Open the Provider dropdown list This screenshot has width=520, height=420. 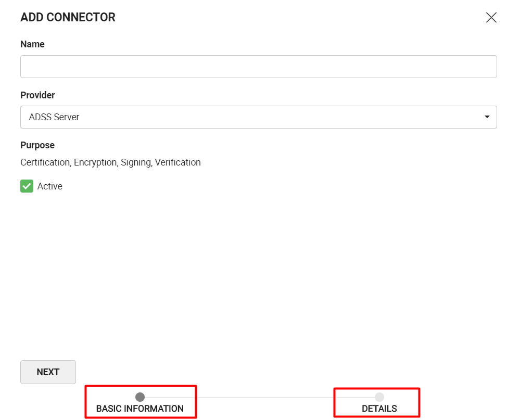(x=258, y=117)
